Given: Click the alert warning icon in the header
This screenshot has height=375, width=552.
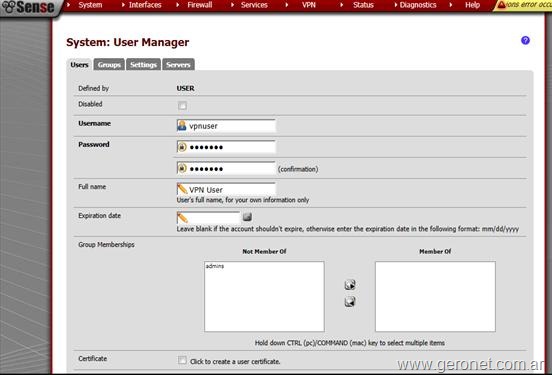Looking at the screenshot, I should tap(502, 5).
